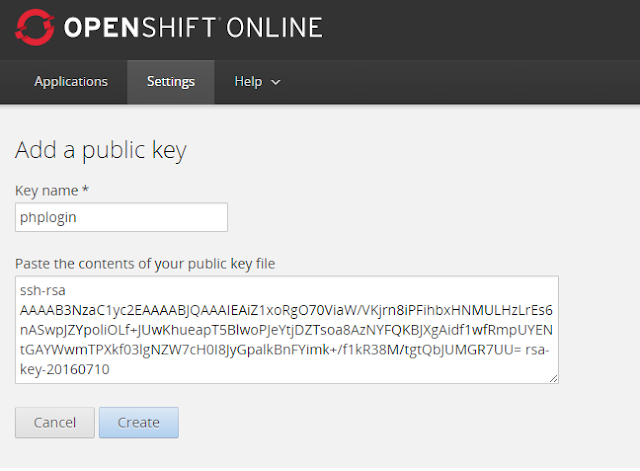Click the "ssh-rsa" line in key textarea

tap(42, 290)
